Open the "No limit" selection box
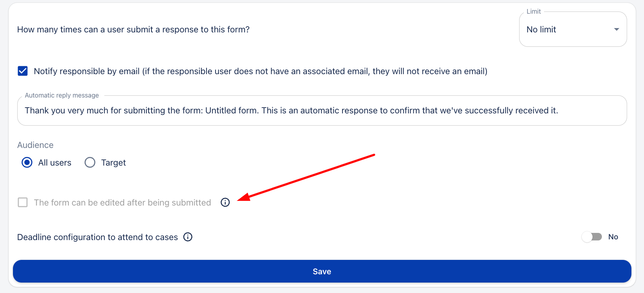 (x=568, y=30)
